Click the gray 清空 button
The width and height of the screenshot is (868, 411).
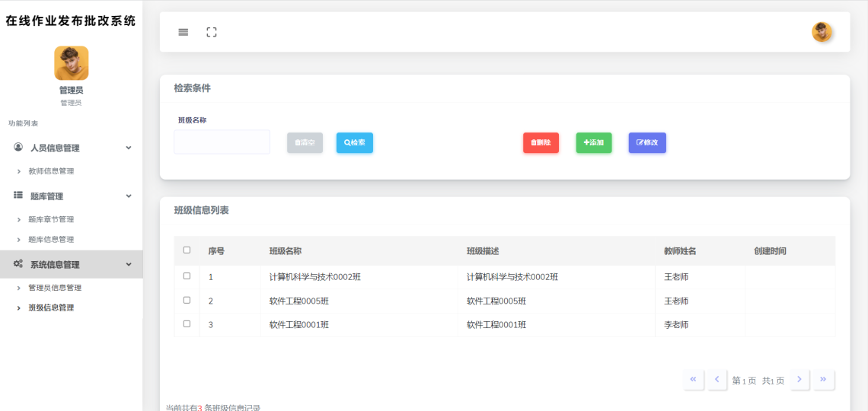pos(305,143)
